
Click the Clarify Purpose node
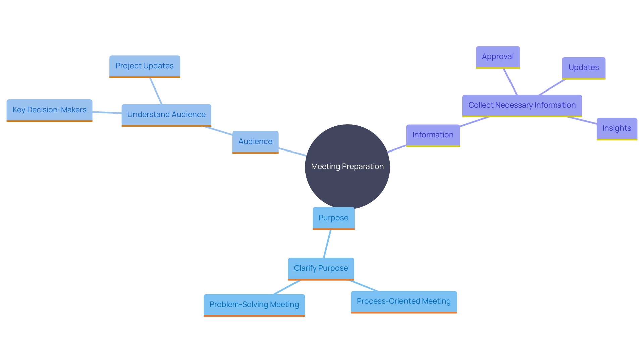click(x=321, y=267)
